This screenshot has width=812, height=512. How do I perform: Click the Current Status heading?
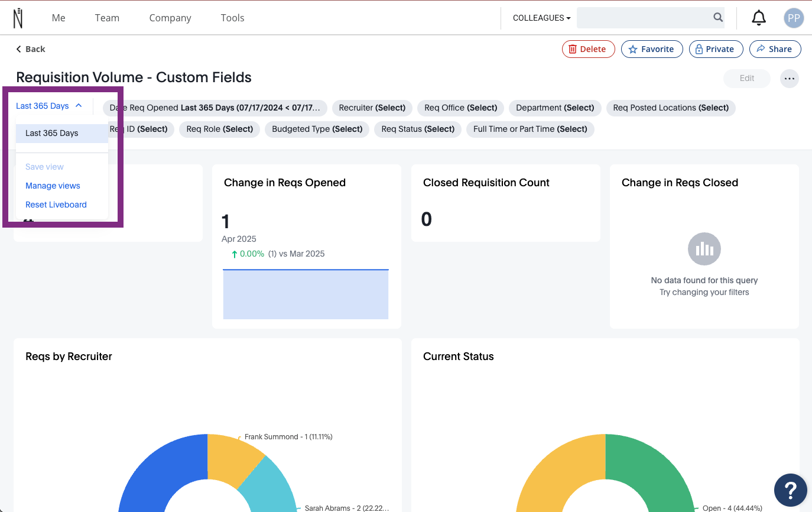(459, 357)
